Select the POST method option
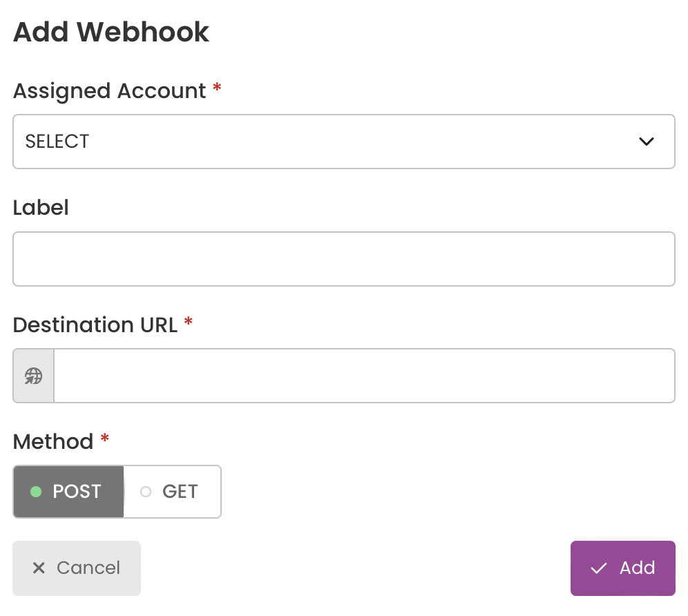Screen dimensions: 688x616 coord(68,492)
